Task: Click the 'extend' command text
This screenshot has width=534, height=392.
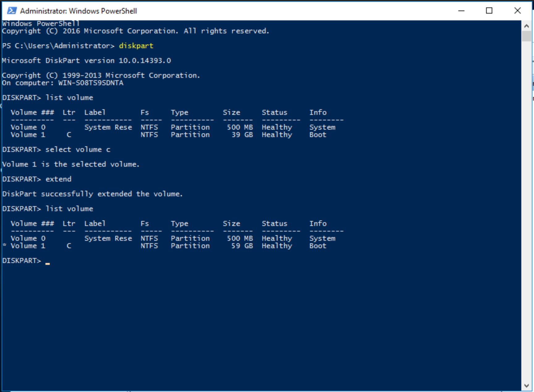Action: 58,179
